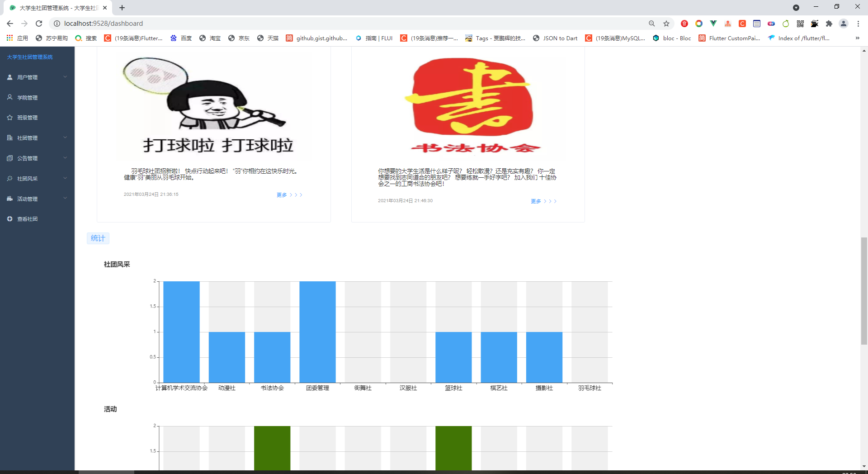Open 更多 link on the calligraphy announcement
Image resolution: width=868 pixels, height=474 pixels.
click(536, 201)
